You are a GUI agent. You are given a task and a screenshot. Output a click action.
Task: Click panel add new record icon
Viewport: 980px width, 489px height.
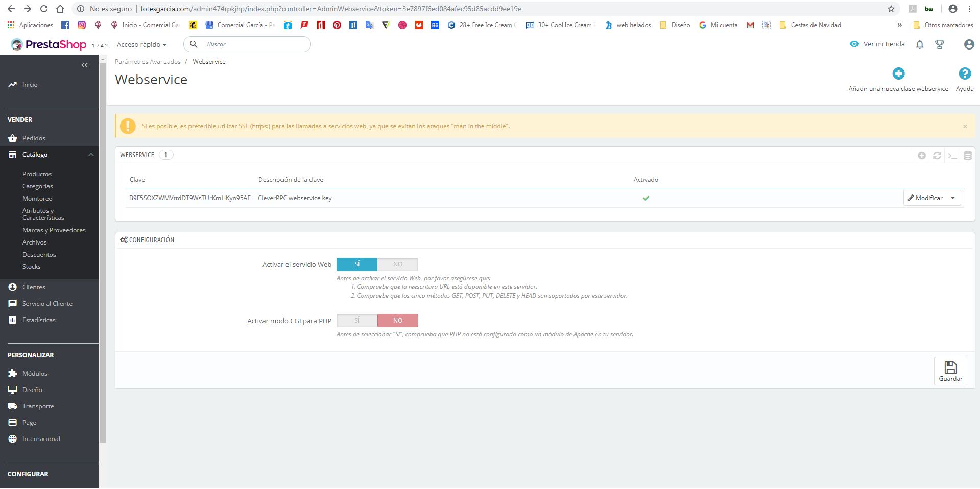[922, 156]
